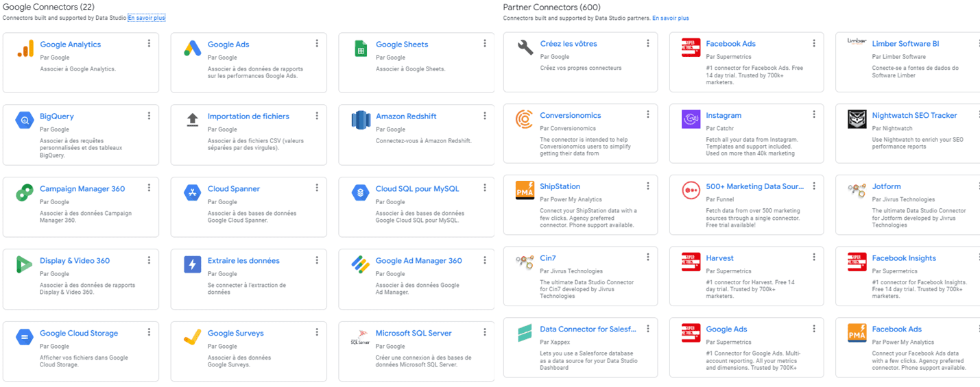This screenshot has width=980, height=387.
Task: Click the 'Par Power My Analytics' text under ShipStation
Action: [x=571, y=200]
